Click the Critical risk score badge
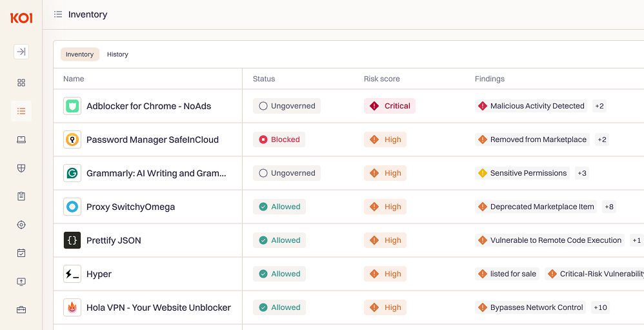 pyautogui.click(x=390, y=106)
